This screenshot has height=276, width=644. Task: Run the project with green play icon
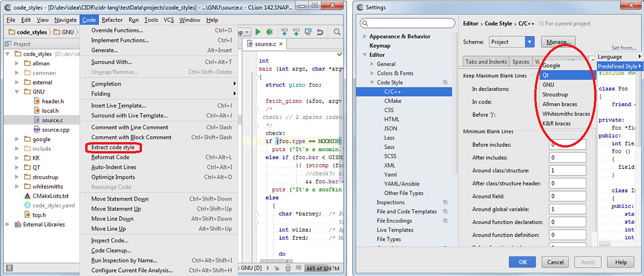click(x=258, y=32)
